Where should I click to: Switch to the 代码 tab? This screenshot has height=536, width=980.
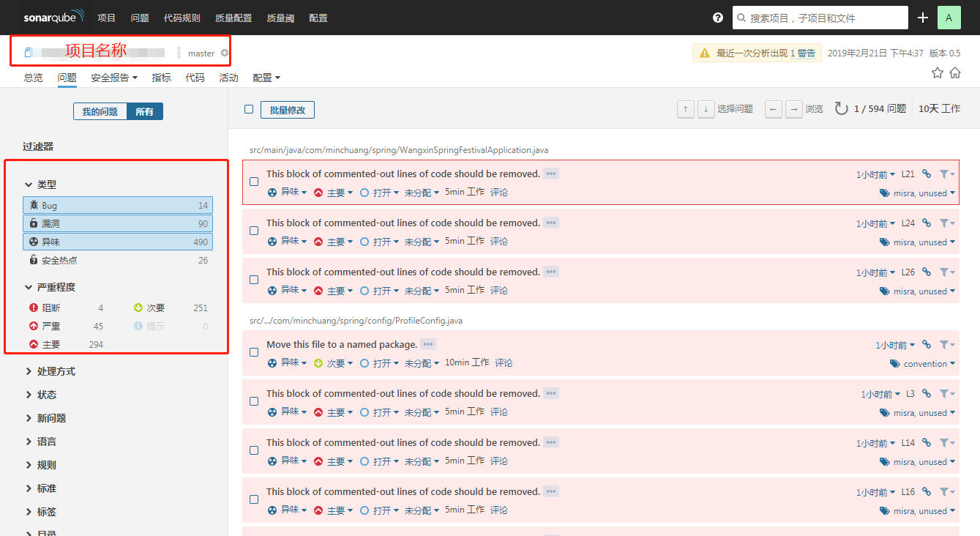194,77
